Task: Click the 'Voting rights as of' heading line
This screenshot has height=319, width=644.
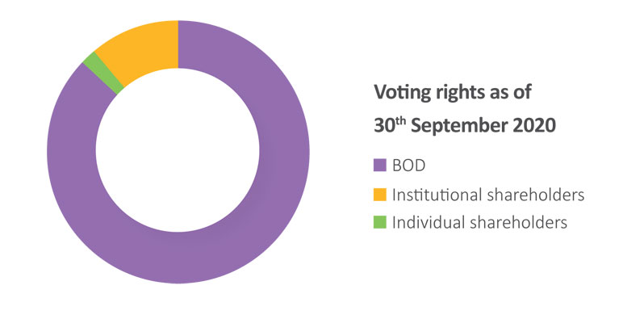Action: click(x=453, y=93)
